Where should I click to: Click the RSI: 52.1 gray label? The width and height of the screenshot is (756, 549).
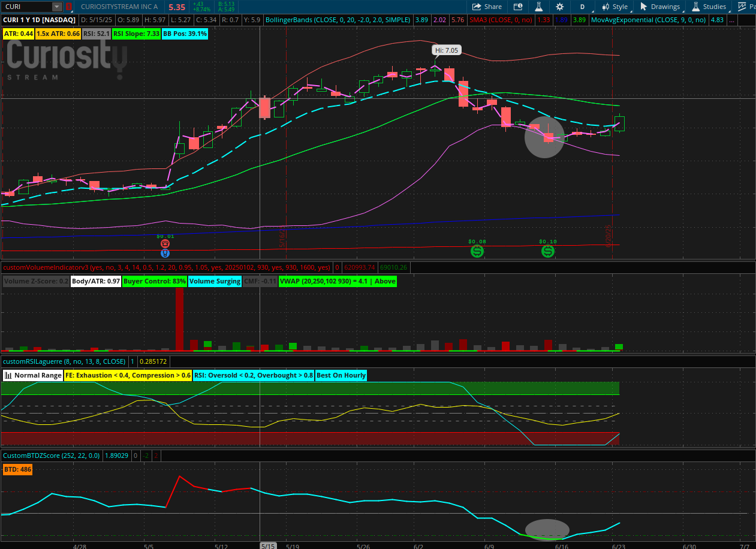pyautogui.click(x=97, y=34)
